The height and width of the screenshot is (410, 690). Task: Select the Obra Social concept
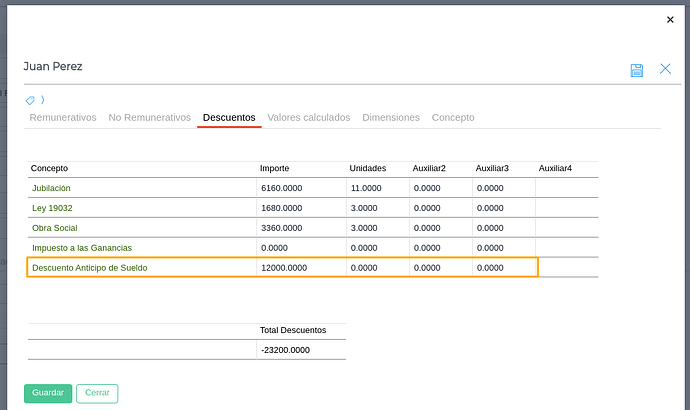tap(55, 228)
